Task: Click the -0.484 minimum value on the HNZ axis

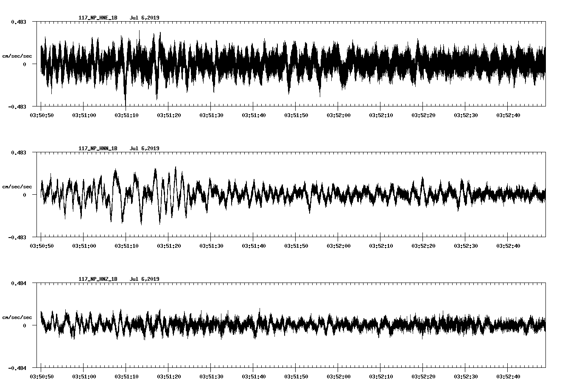Action: click(17, 368)
